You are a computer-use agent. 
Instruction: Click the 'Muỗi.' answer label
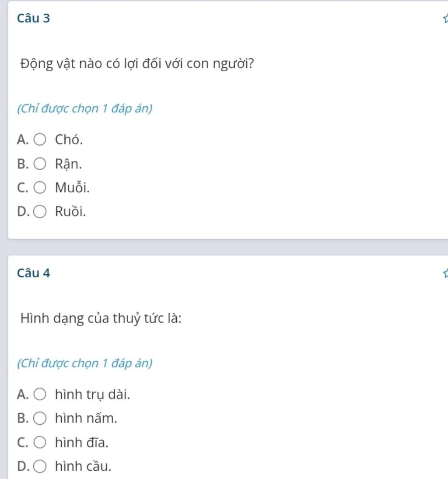[x=73, y=187]
